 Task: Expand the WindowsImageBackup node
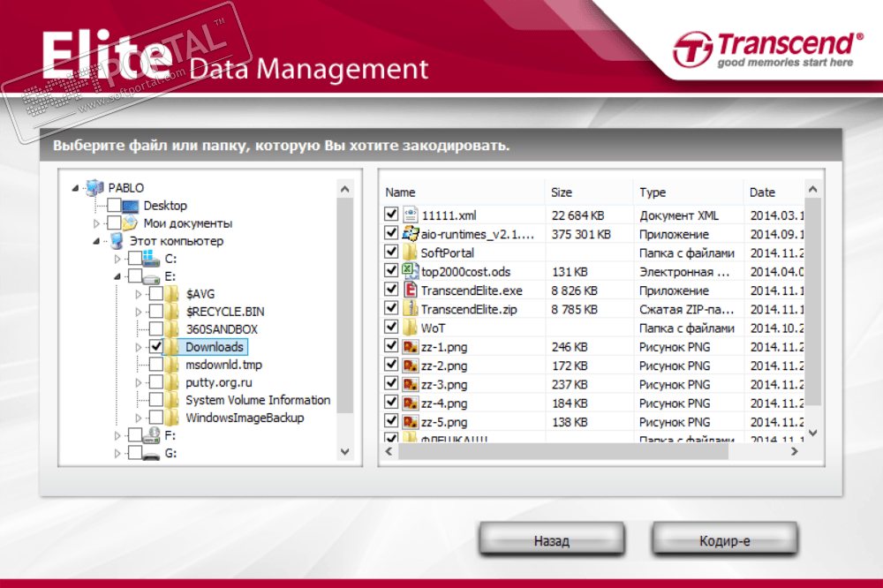pos(139,418)
